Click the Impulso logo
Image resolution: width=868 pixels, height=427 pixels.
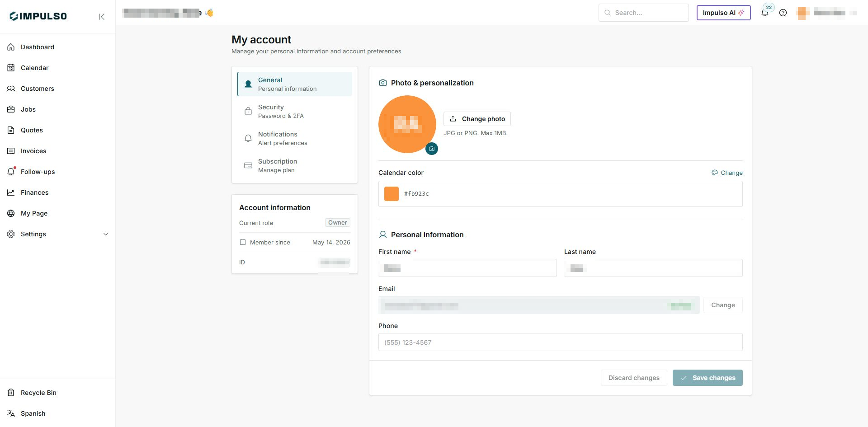38,16
